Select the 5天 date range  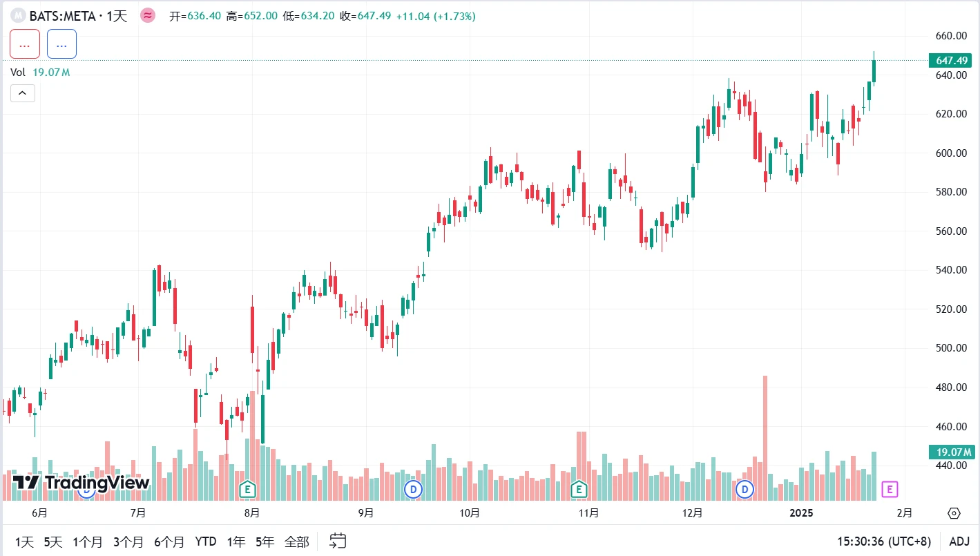[53, 541]
